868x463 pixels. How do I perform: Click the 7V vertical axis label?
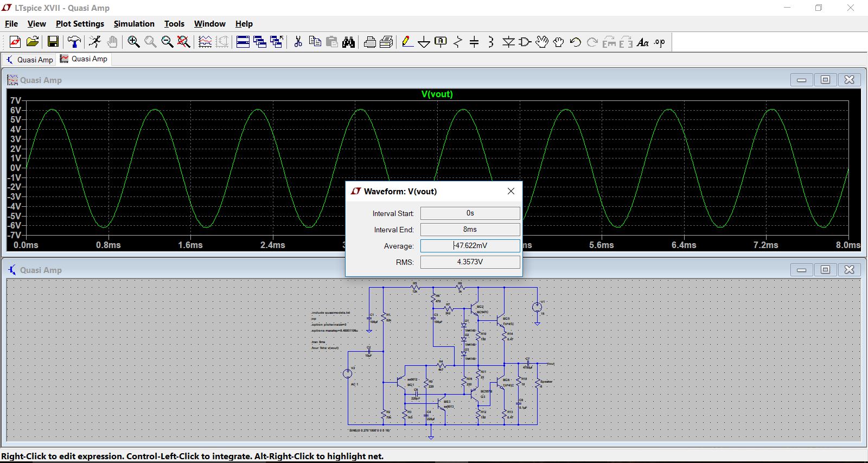coord(15,101)
